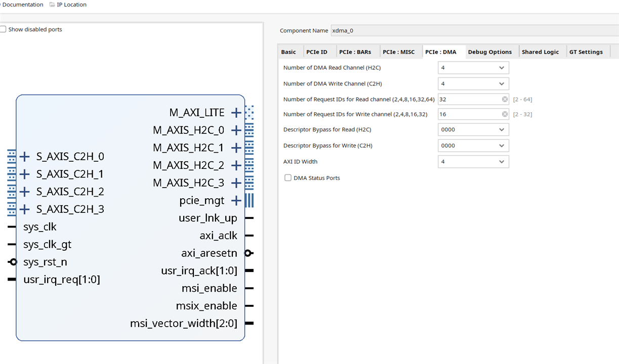Select the msix_enable port label
This screenshot has height=364, width=619.
pos(207,306)
